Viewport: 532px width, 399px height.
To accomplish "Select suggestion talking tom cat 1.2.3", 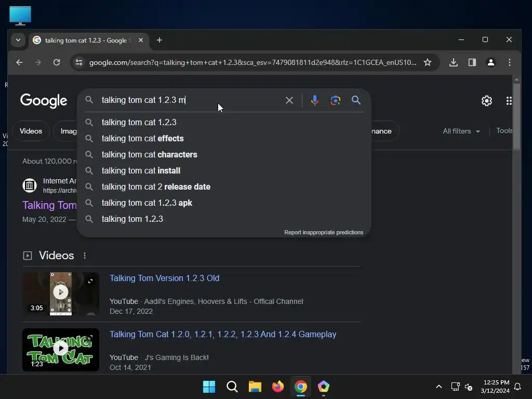I will (x=224, y=122).
